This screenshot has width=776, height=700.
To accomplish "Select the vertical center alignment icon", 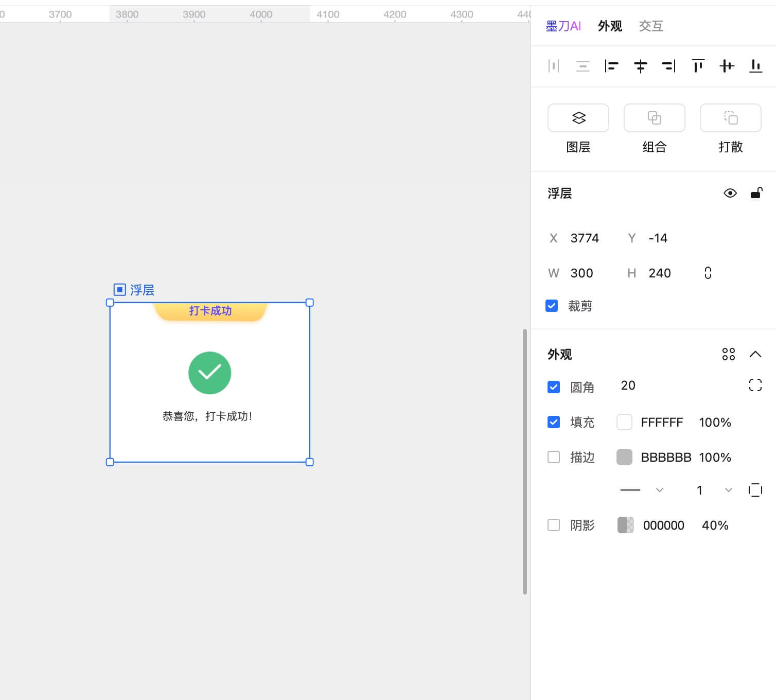I will 727,66.
